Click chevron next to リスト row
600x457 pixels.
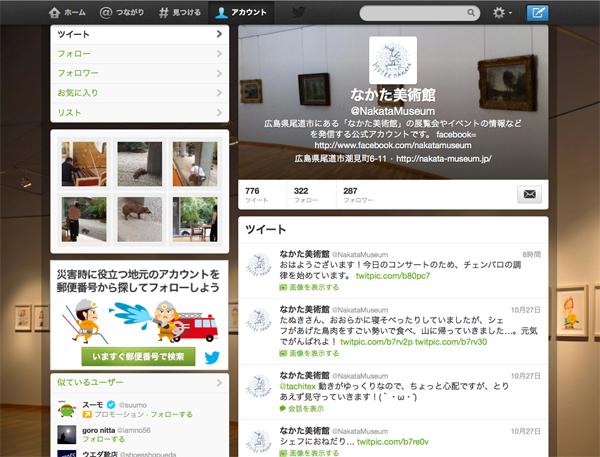click(219, 113)
